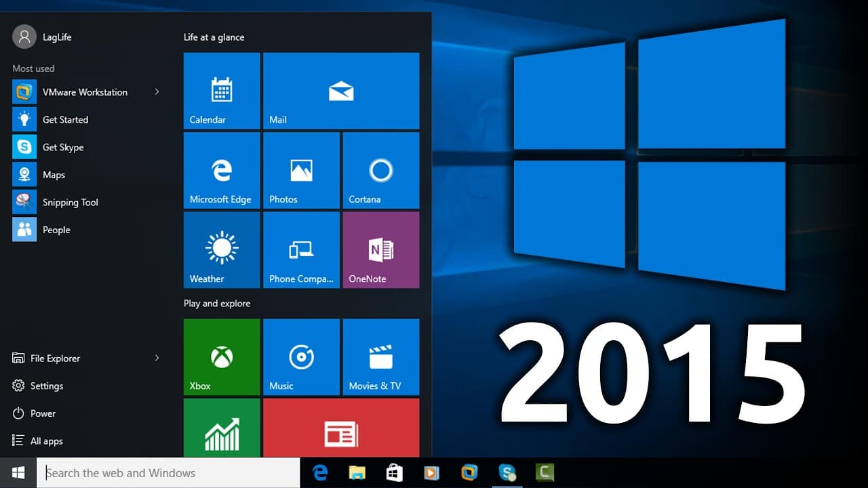Click the Life at a glance group header
Screen dimensions: 868x488
click(x=214, y=37)
